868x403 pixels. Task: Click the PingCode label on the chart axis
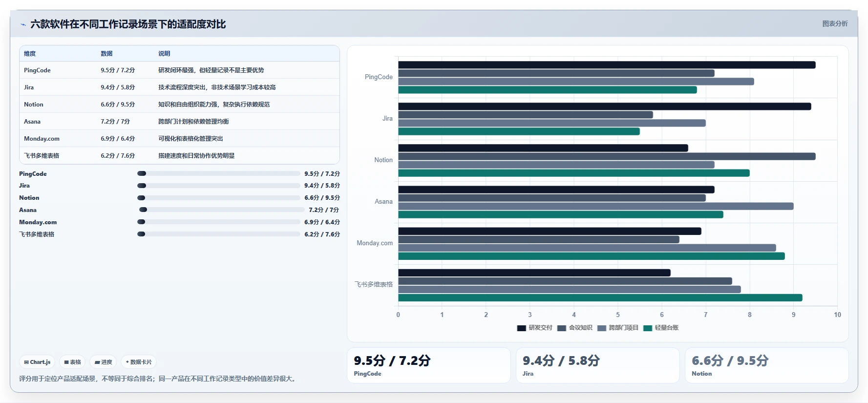click(x=379, y=77)
